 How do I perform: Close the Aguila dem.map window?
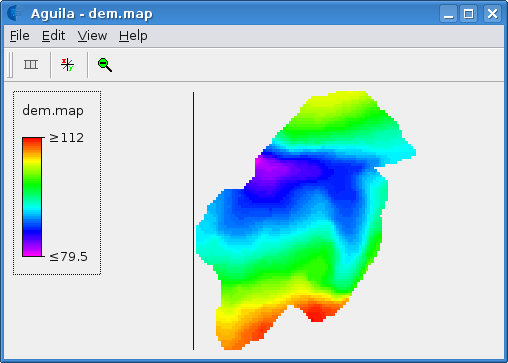pyautogui.click(x=492, y=14)
